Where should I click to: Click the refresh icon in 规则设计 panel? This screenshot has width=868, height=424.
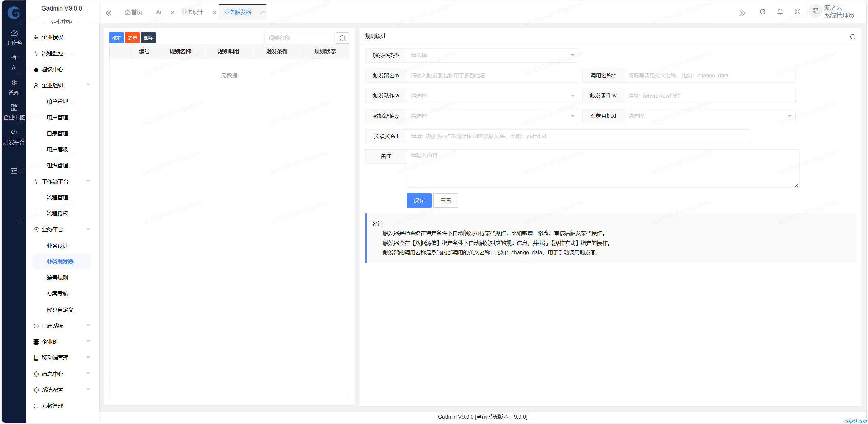pyautogui.click(x=853, y=37)
